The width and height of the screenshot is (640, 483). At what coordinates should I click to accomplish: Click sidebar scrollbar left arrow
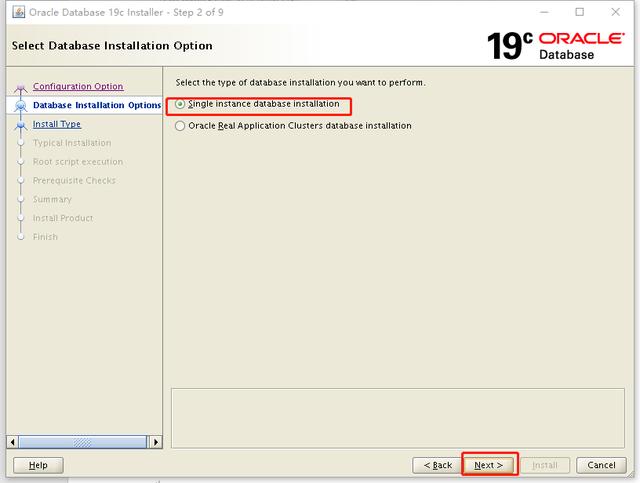click(13, 442)
